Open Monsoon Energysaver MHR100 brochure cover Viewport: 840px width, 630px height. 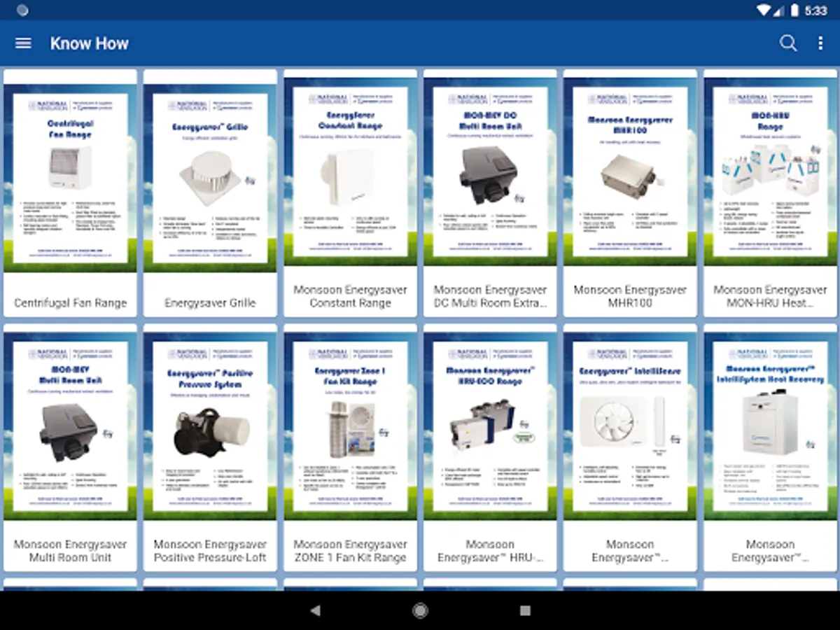(x=630, y=171)
